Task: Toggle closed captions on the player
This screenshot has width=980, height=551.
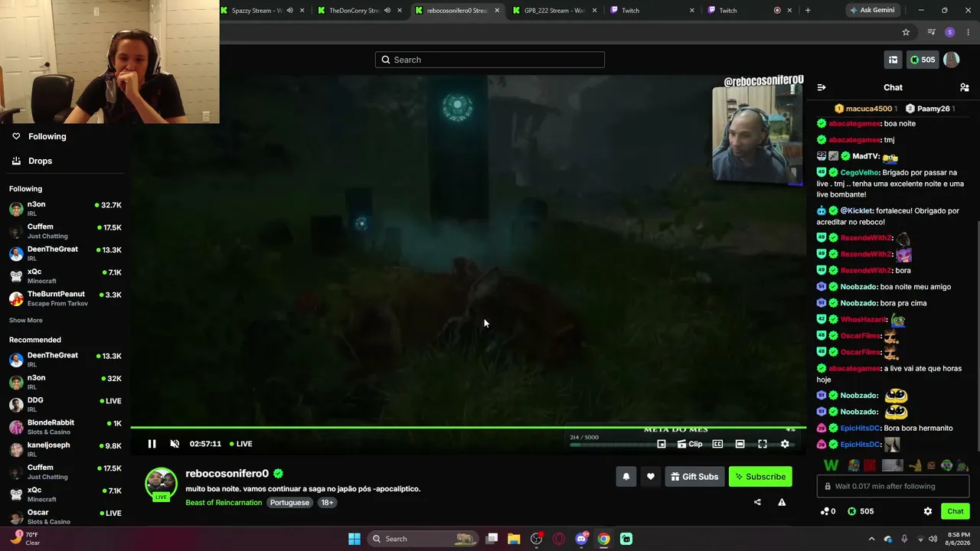Action: pyautogui.click(x=717, y=444)
